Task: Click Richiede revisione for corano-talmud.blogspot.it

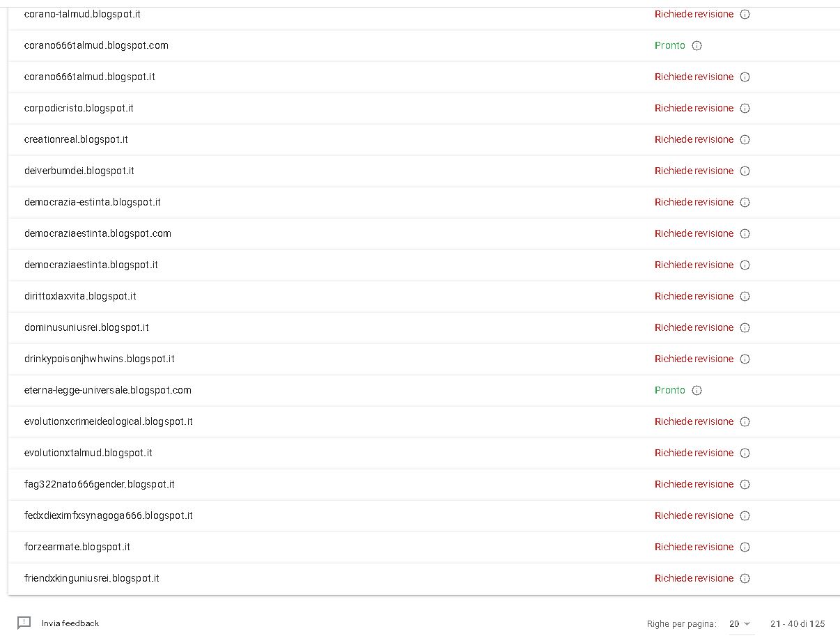Action: click(x=694, y=14)
